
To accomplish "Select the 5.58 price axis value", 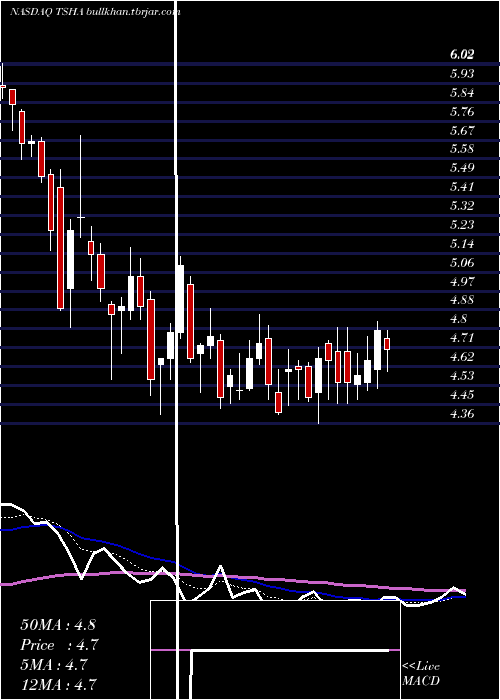I will pyautogui.click(x=462, y=149).
